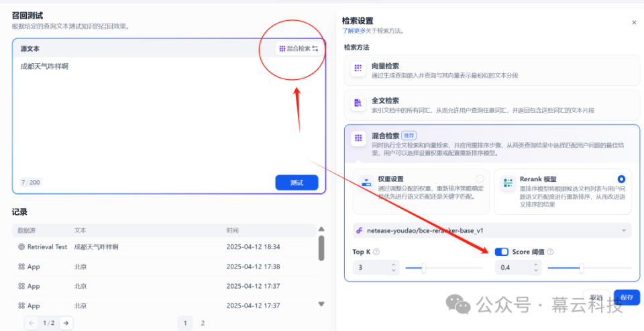Click the 7 / 200 character counter

pos(31,182)
